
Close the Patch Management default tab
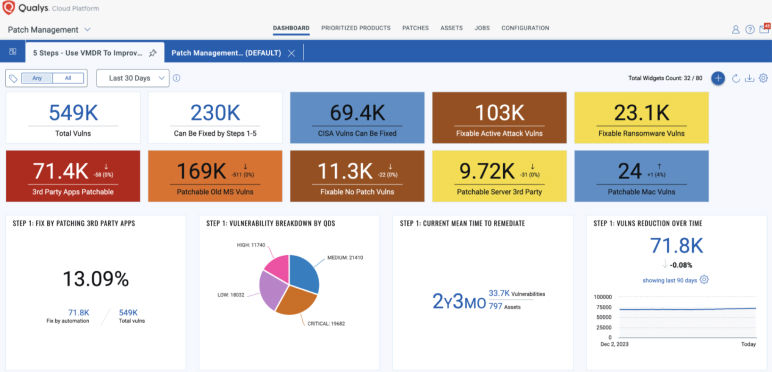[291, 53]
